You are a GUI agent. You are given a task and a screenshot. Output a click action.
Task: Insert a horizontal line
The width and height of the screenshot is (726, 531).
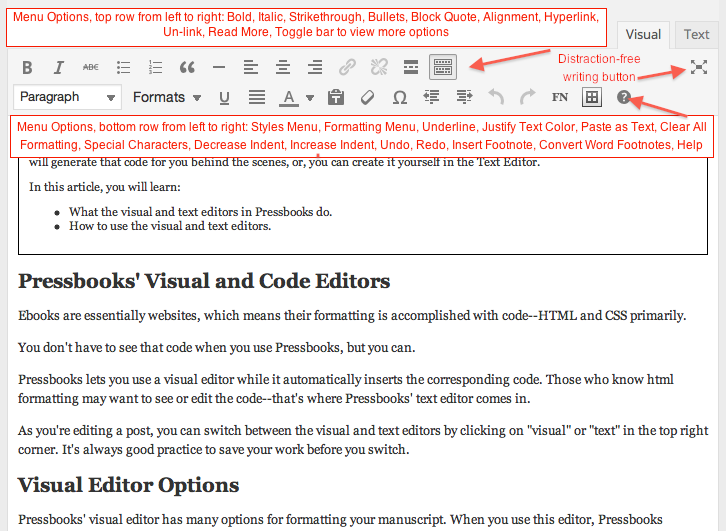tap(219, 68)
